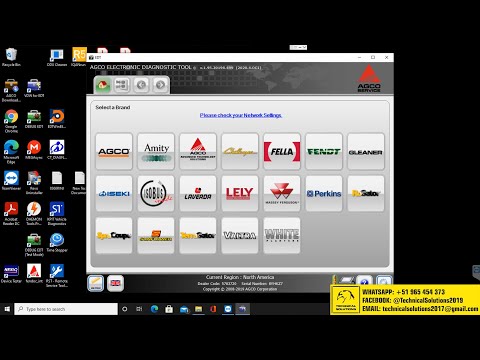This screenshot has width=480, height=360.
Task: Pick the TerraGator brand tile
Action: tap(198, 235)
